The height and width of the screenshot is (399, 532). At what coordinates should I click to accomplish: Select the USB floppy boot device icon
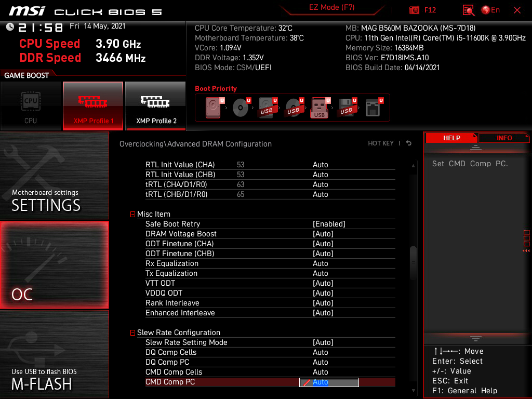coord(347,108)
